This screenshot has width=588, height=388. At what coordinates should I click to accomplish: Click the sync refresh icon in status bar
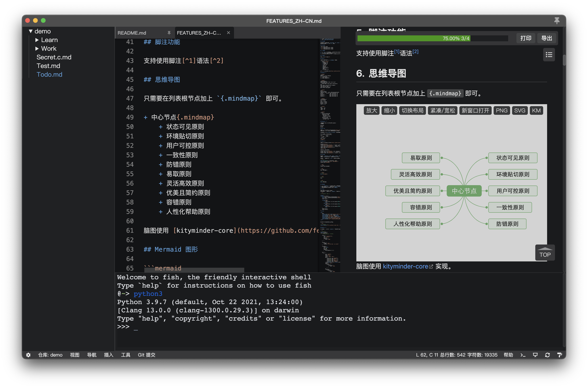pos(547,355)
